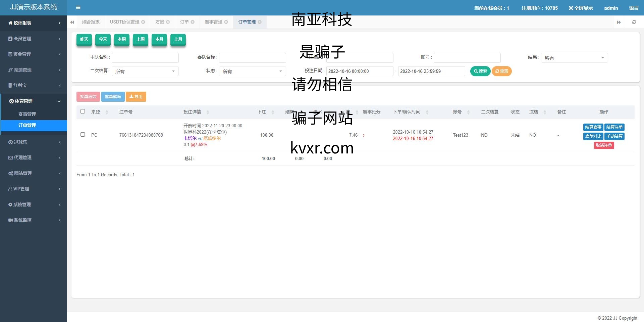Sort by 冻结 column arrows
Screen dimensions: 644x322
point(545,112)
